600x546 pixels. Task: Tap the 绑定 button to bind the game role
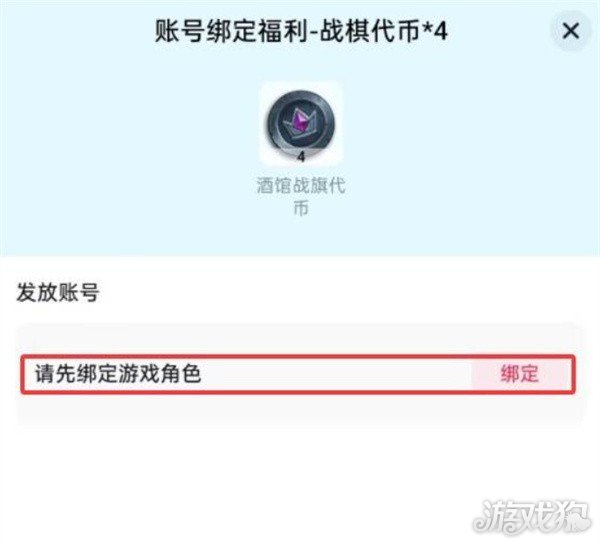click(520, 373)
